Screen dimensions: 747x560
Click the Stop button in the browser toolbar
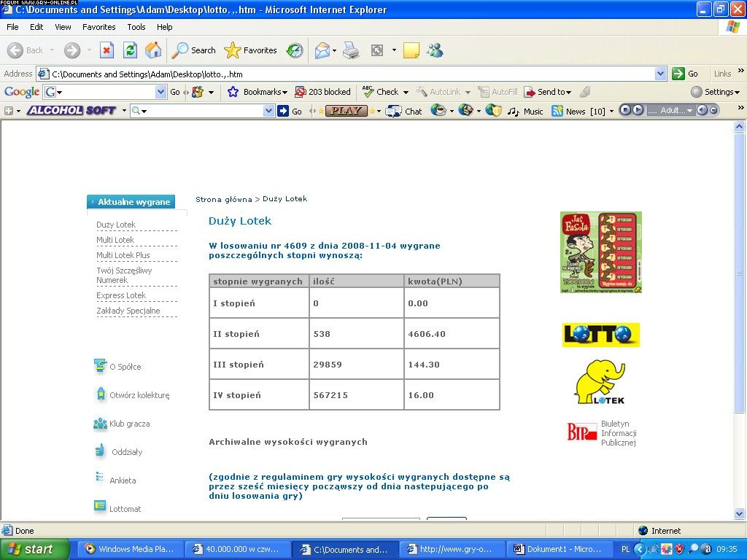tap(107, 50)
